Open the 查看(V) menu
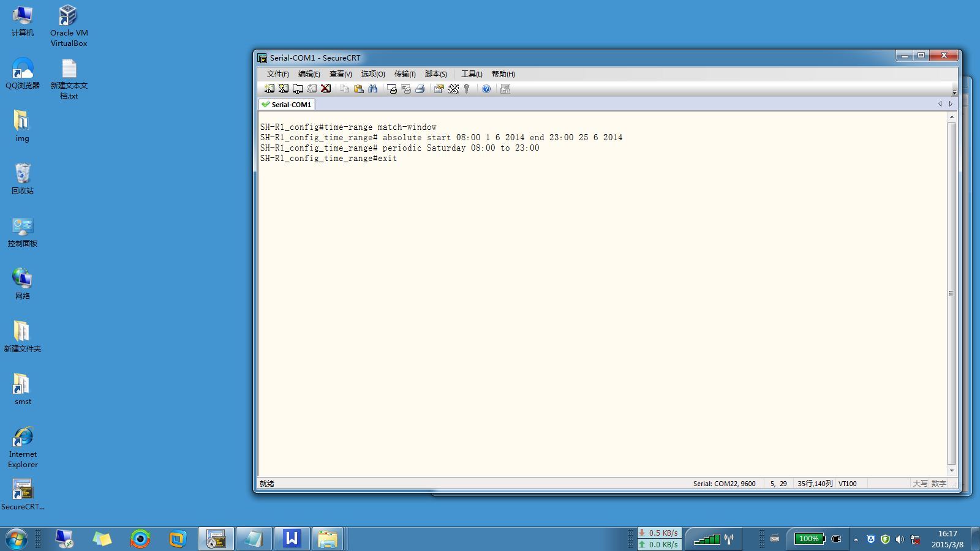The image size is (980, 551). [x=341, y=74]
